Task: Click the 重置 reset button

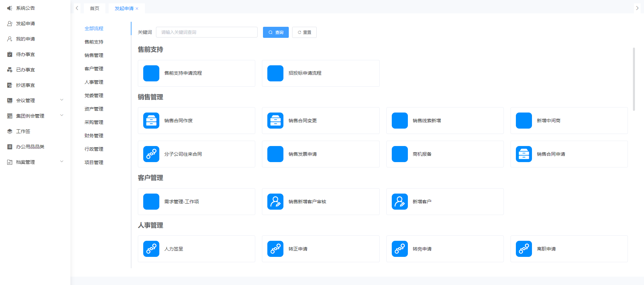Action: [304, 32]
